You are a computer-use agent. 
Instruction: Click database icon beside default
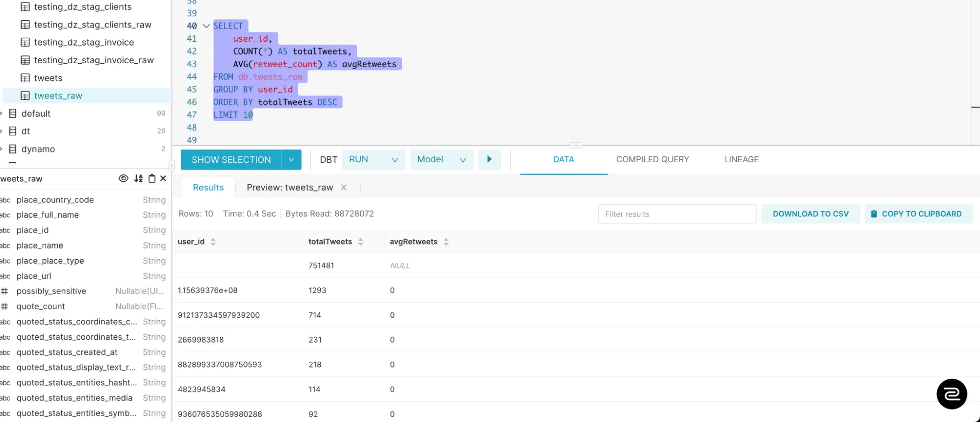click(x=13, y=113)
